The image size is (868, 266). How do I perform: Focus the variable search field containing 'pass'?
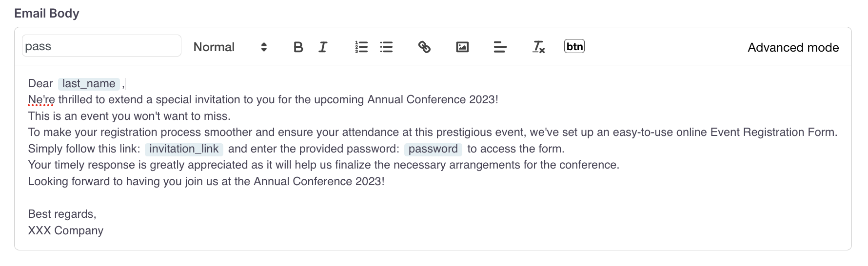(101, 46)
